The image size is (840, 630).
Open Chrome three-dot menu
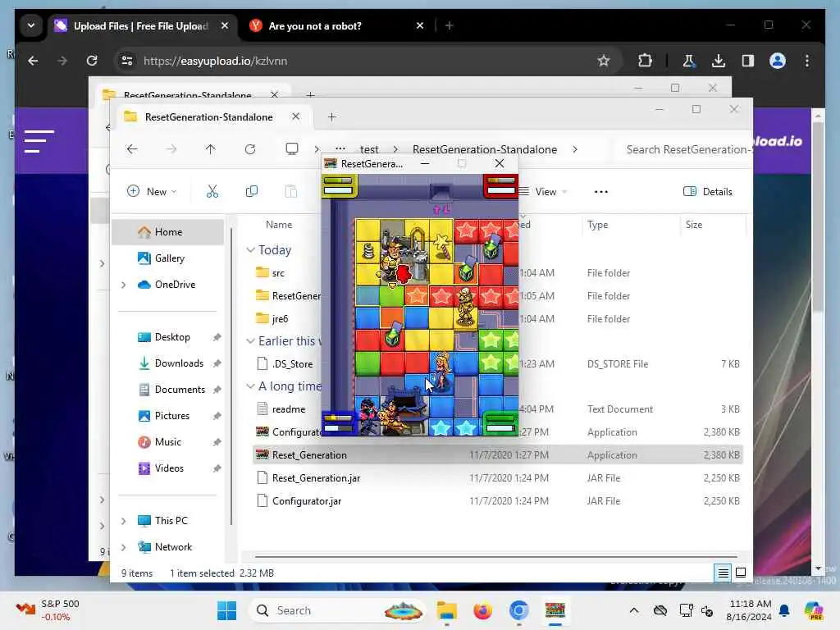(x=807, y=61)
